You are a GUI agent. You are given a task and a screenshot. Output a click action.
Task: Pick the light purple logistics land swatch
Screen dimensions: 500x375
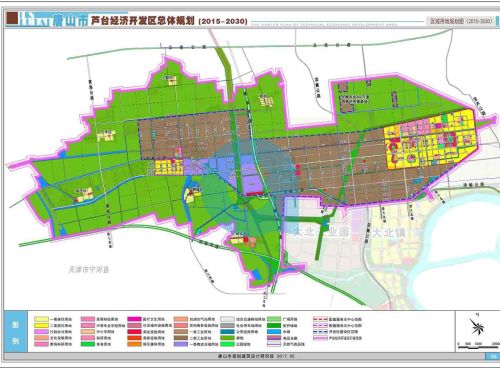(180, 344)
